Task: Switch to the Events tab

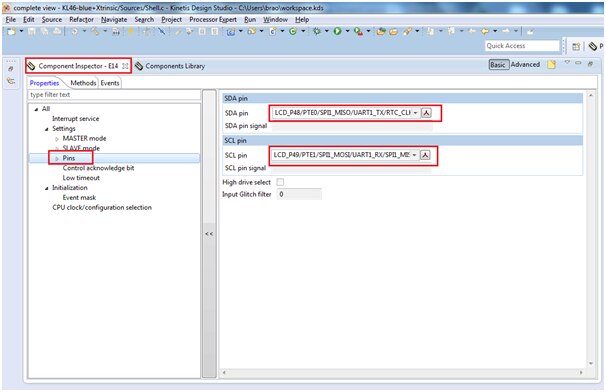Action: click(x=110, y=83)
